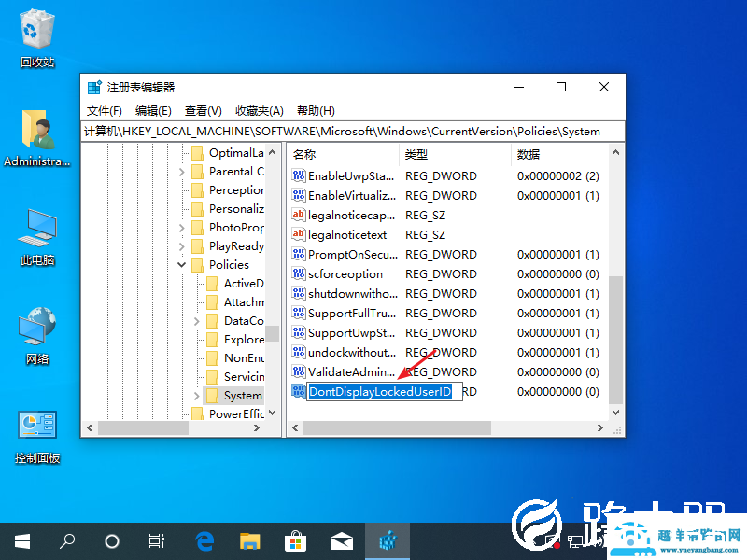Maximize the Registry Editor window

(x=561, y=87)
